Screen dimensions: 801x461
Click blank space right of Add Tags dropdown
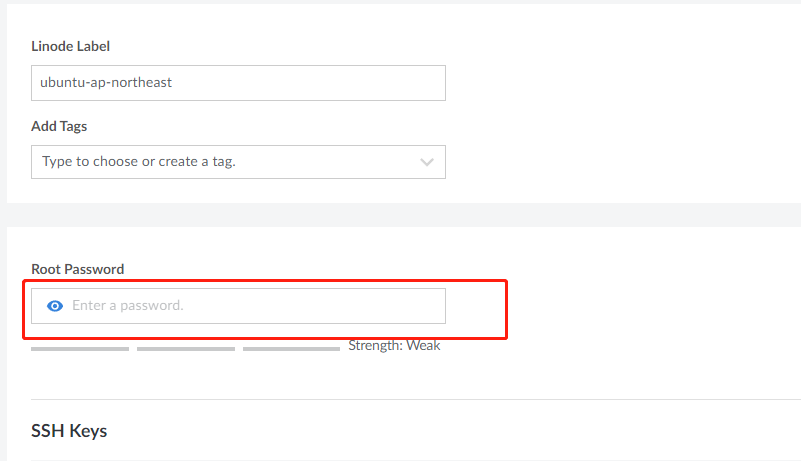[x=620, y=161]
